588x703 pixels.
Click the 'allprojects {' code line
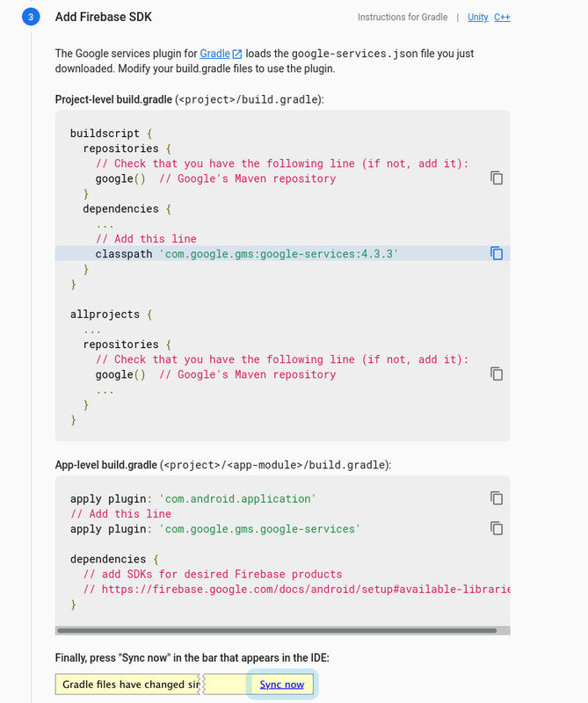click(x=112, y=315)
